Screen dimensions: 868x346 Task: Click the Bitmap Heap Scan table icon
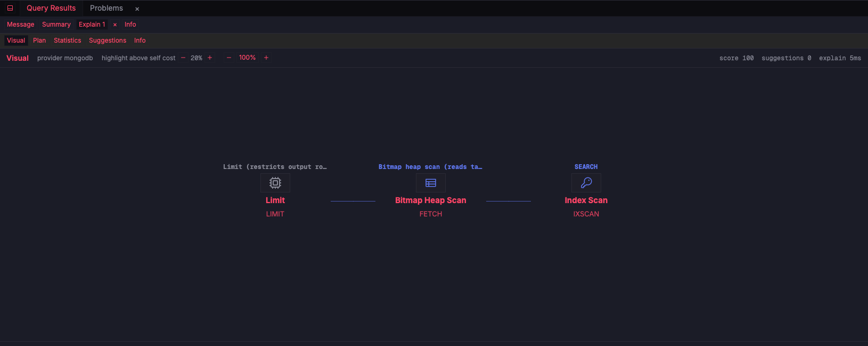[431, 183]
